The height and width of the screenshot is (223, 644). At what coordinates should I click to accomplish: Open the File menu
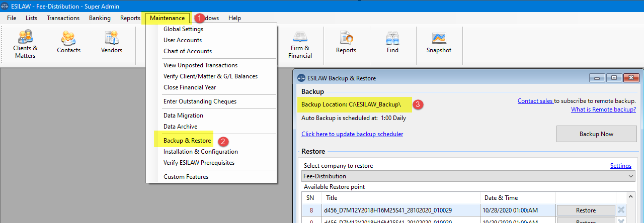(12, 18)
